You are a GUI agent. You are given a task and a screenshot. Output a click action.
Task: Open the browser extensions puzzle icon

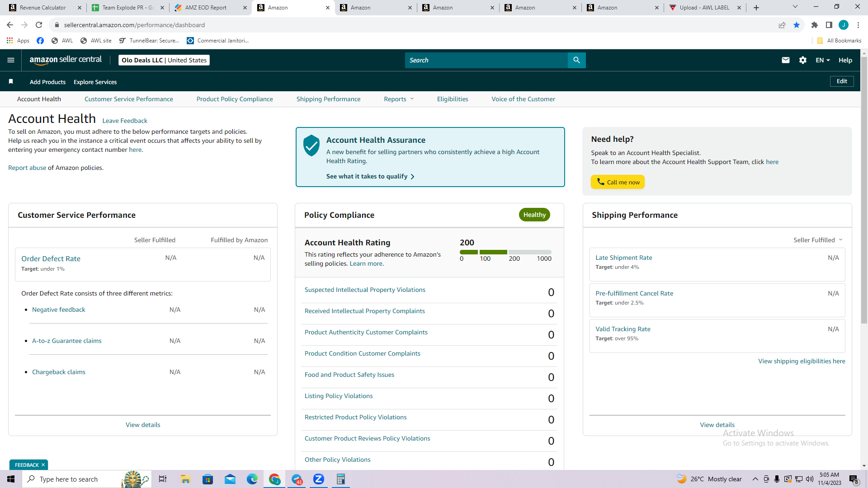click(x=815, y=25)
